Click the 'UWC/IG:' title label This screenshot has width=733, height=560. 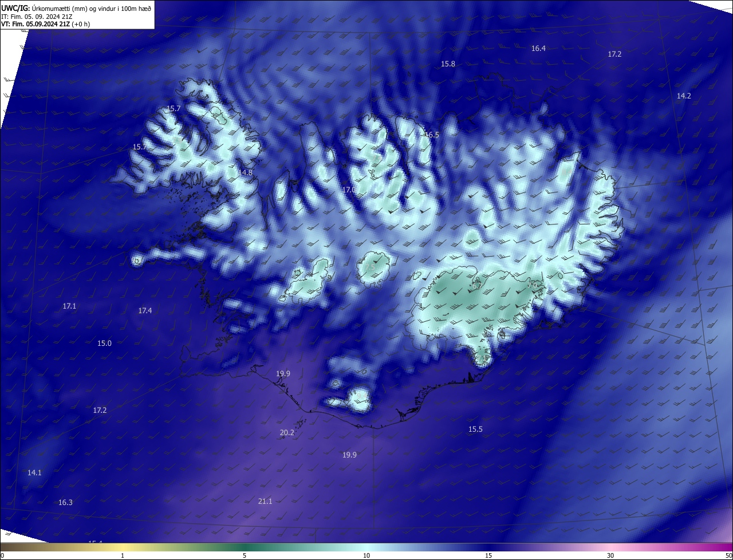[15, 9]
